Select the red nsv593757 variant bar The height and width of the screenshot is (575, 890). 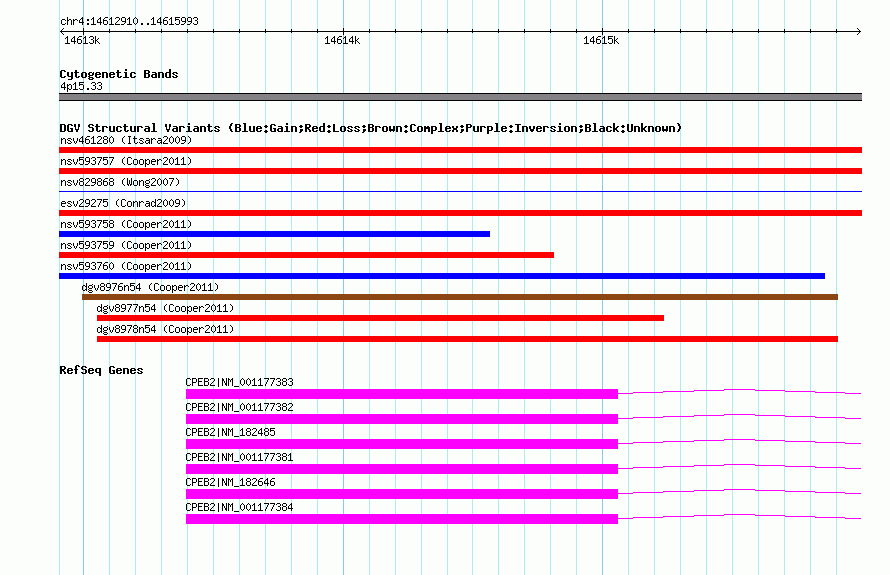(460, 171)
